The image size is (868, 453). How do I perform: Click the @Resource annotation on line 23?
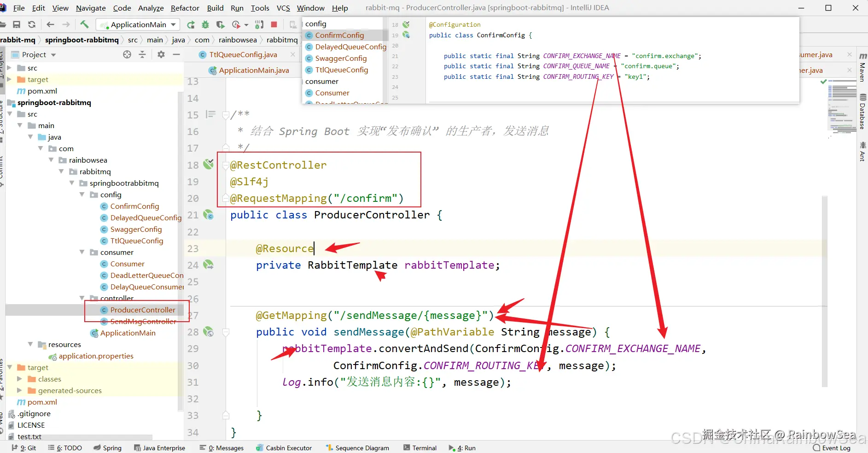[x=285, y=248]
